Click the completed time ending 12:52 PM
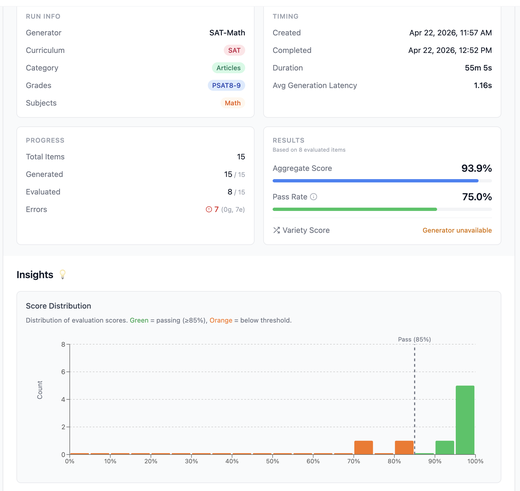This screenshot has height=491, width=520. [x=450, y=50]
